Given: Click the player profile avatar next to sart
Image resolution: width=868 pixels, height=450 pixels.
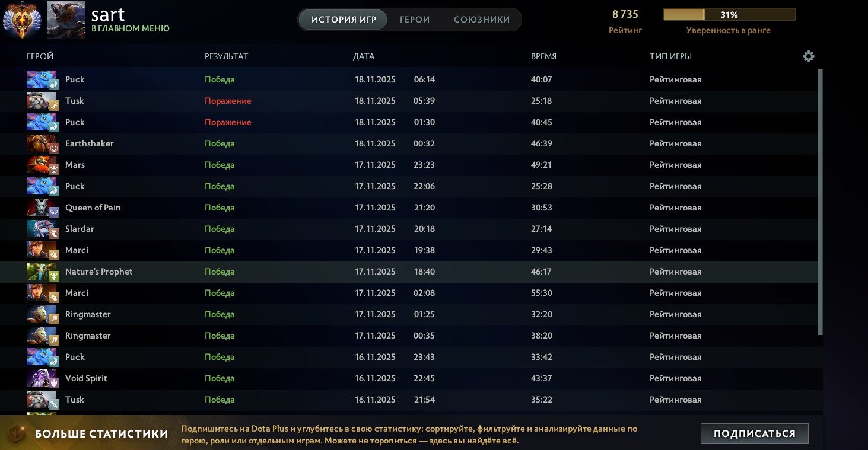Looking at the screenshot, I should pos(65,18).
